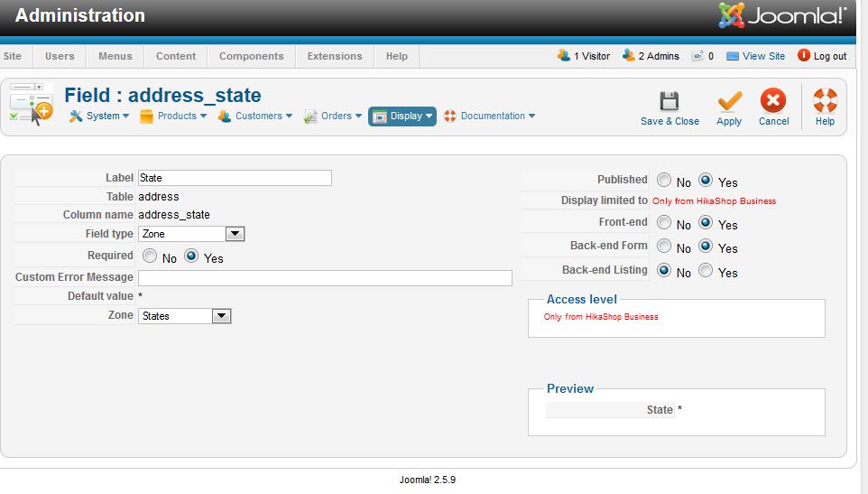The image size is (868, 494).
Task: Click the Log out power icon
Action: [x=804, y=55]
